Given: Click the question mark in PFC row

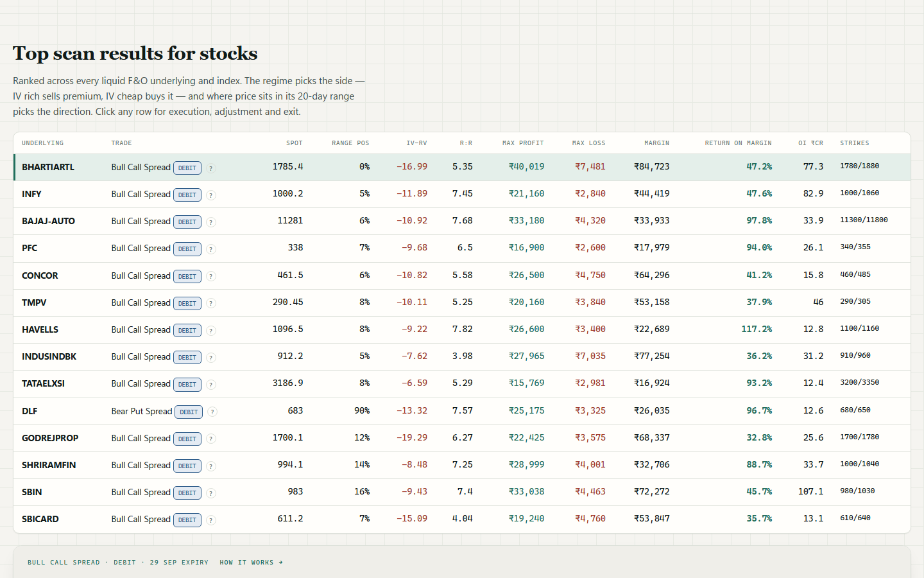Looking at the screenshot, I should coord(211,249).
